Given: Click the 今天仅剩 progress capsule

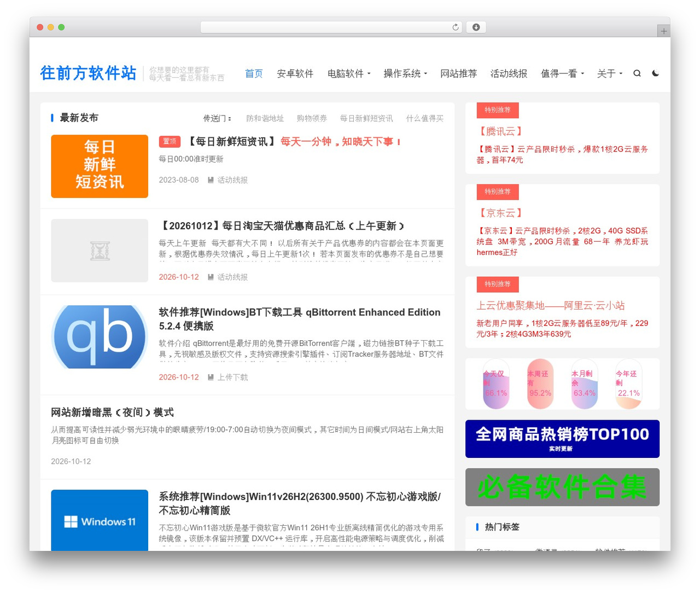Looking at the screenshot, I should (x=496, y=384).
